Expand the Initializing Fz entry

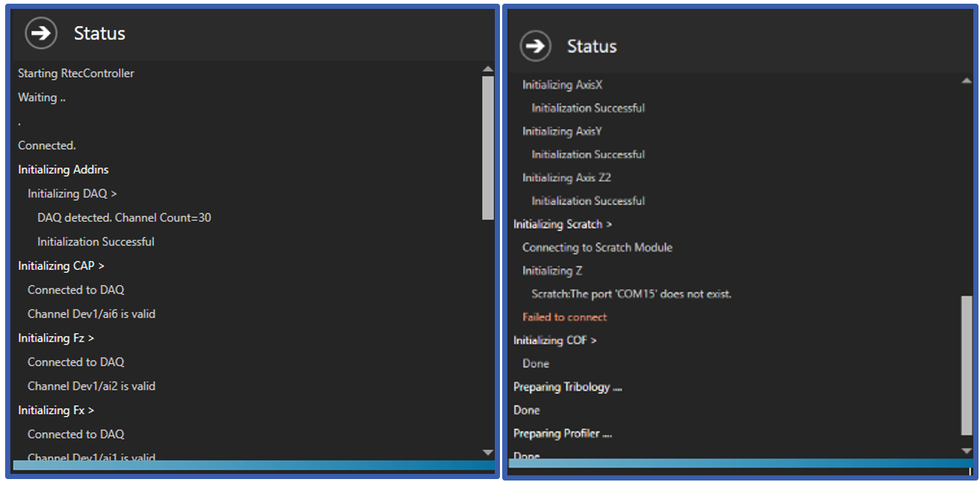click(55, 338)
